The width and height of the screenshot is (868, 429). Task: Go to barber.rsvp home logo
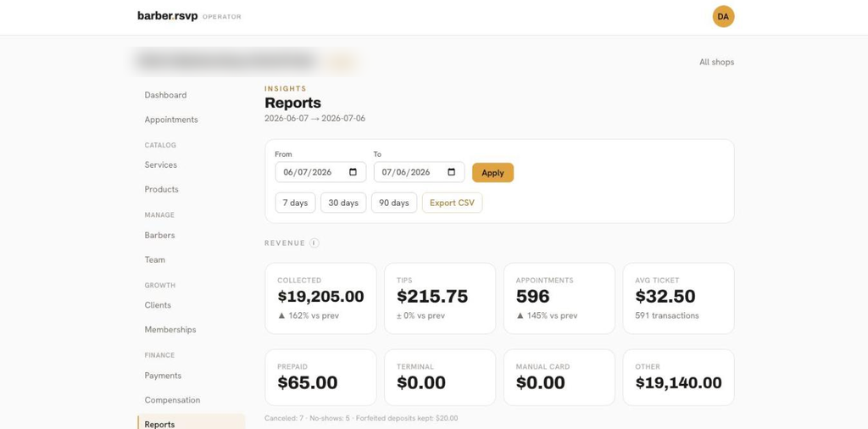(167, 16)
